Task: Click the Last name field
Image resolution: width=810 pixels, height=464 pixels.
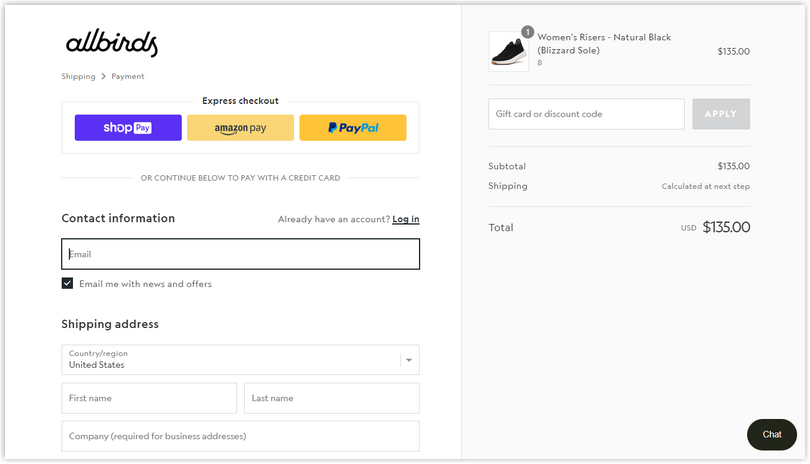Action: (x=332, y=398)
